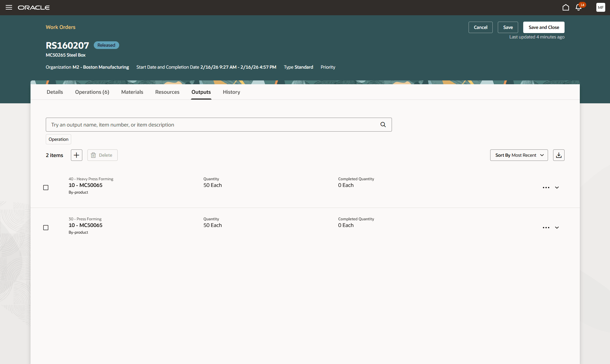The height and width of the screenshot is (364, 610).
Task: Click the M2 - Boston Manufacturing organization text
Action: coord(101,67)
